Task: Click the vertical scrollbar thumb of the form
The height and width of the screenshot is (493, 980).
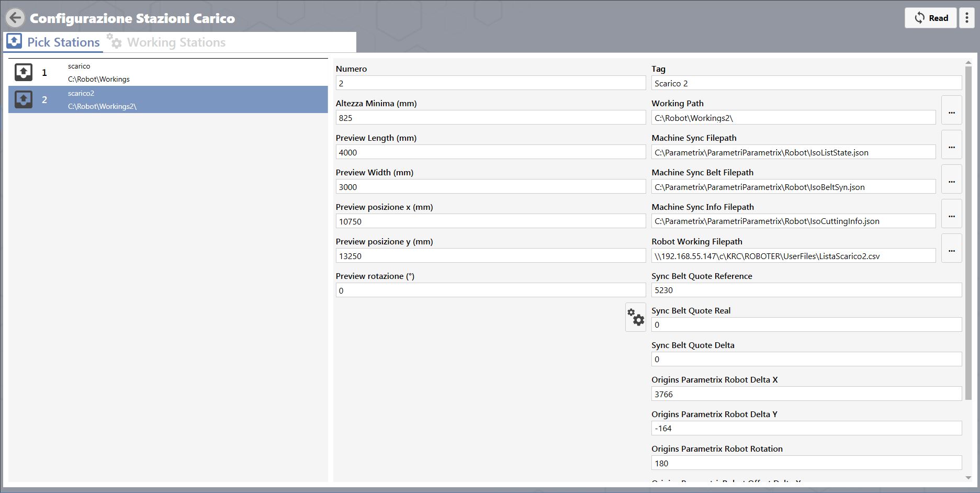Action: click(x=968, y=233)
